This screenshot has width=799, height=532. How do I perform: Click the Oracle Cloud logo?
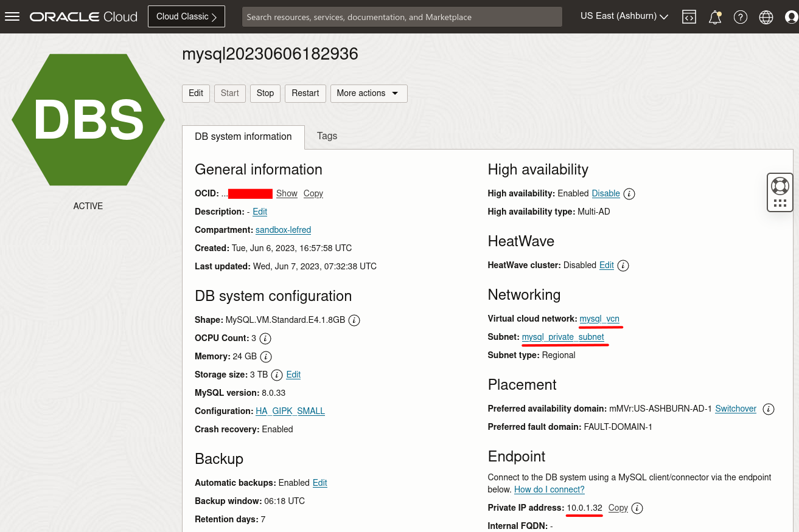(83, 16)
